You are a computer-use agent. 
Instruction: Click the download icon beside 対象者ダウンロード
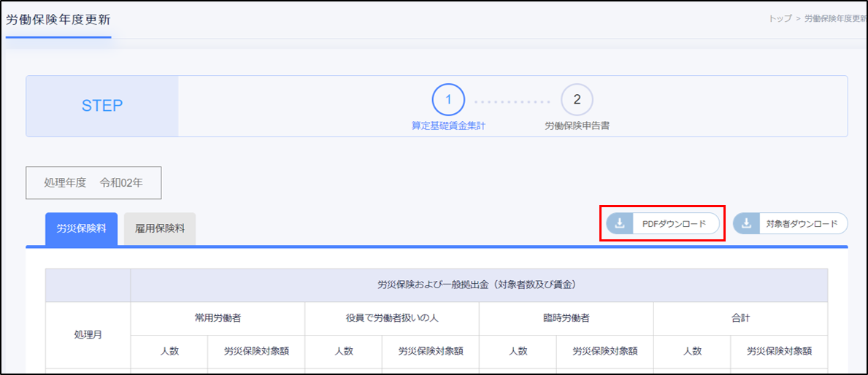tap(746, 224)
